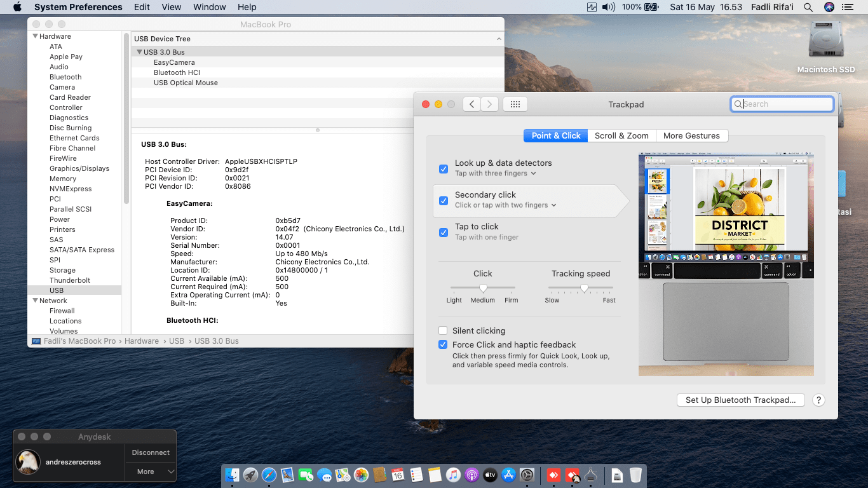Screen dimensions: 868x488
Task: Open System Information icon in dock
Action: click(591, 475)
